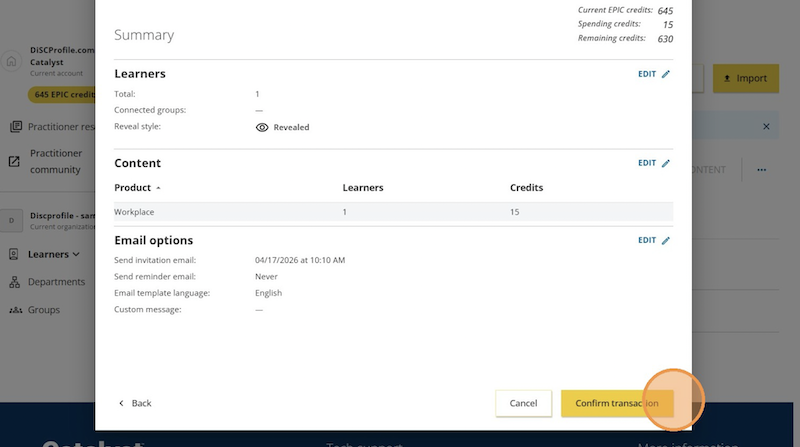Click the Import button in background page
Image resolution: width=800 pixels, height=447 pixels.
(745, 79)
